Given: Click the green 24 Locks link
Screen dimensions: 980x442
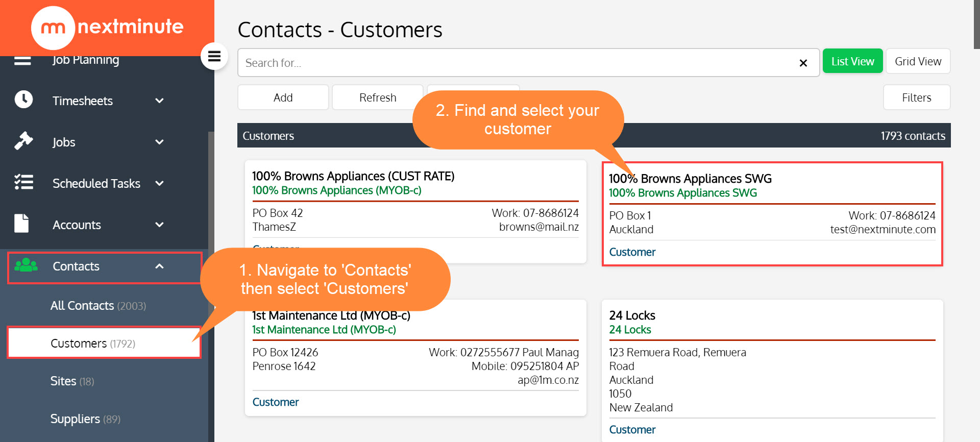Looking at the screenshot, I should click(x=630, y=330).
